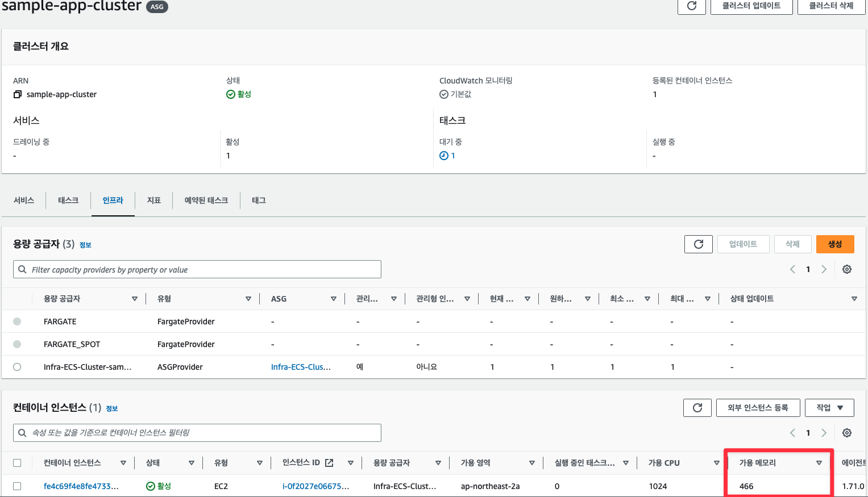Open container instances table settings gear
Image resolution: width=868 pixels, height=497 pixels.
click(847, 433)
